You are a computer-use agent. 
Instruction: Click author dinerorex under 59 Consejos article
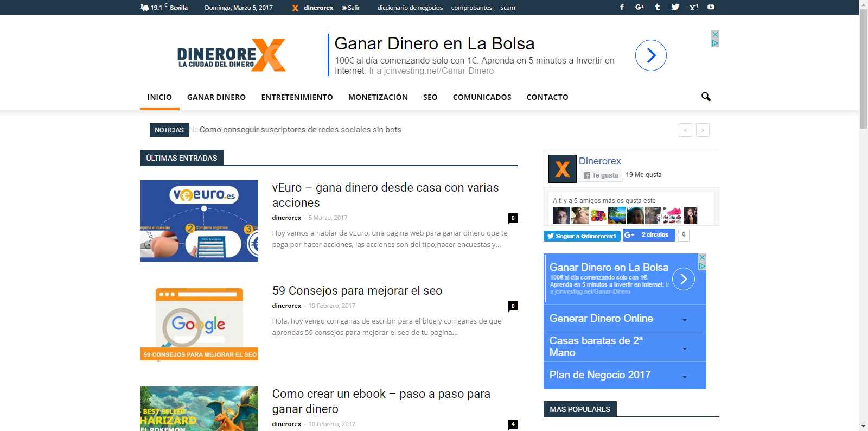click(x=286, y=306)
